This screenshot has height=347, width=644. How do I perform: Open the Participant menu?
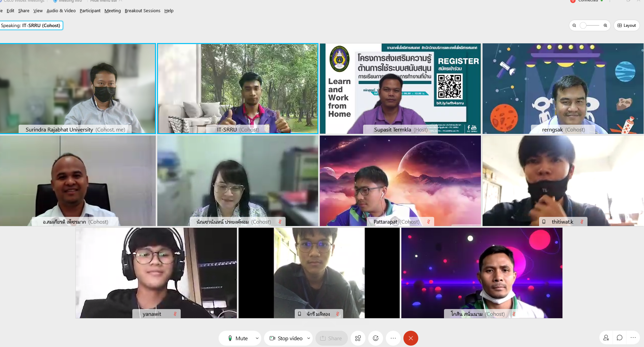[x=90, y=11]
